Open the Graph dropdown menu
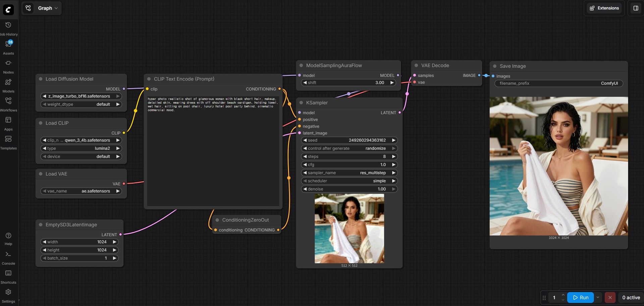Screen dimensions: 644x306 [x=47, y=8]
